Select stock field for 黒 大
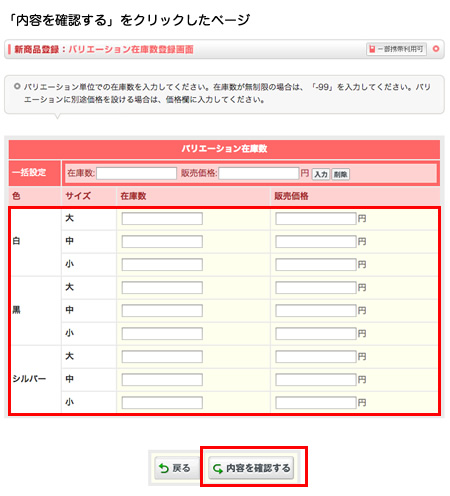This screenshot has height=496, width=450. (x=162, y=288)
